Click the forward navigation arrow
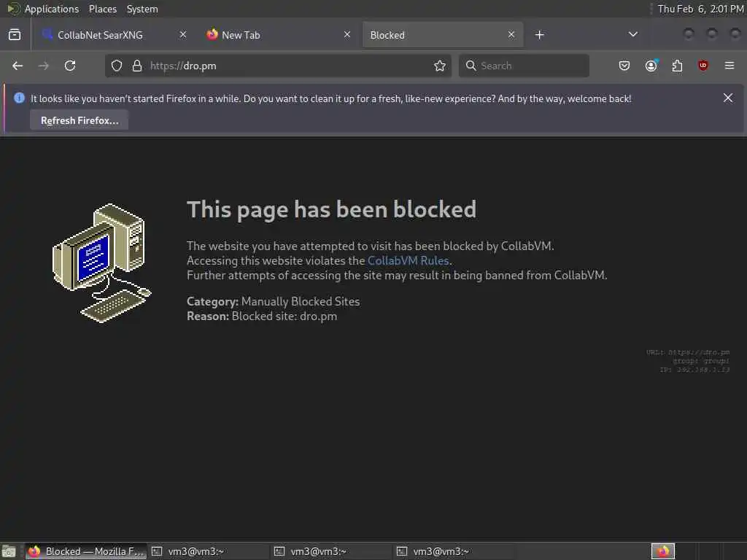747x560 pixels. pyautogui.click(x=43, y=66)
